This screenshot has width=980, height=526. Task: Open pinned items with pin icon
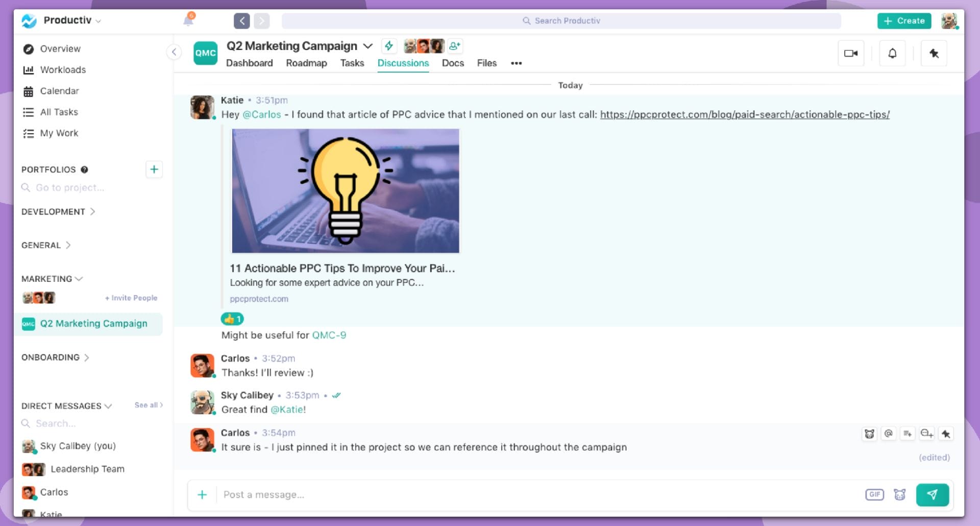(934, 53)
